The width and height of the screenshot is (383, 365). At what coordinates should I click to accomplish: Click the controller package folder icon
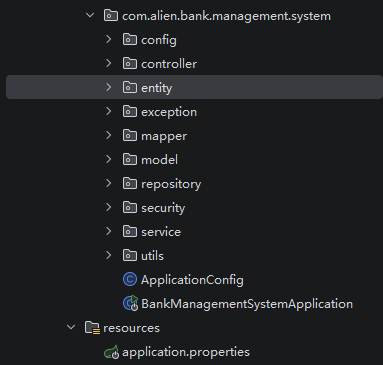(x=130, y=63)
